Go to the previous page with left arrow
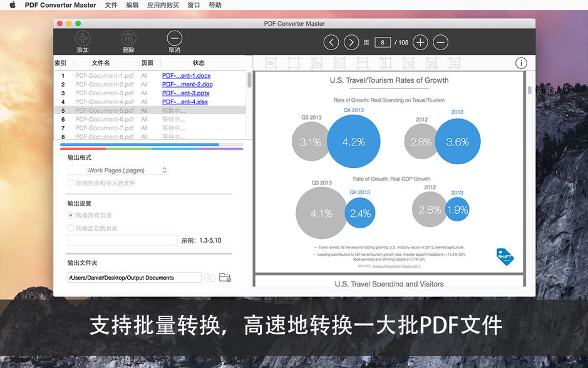Screen dimensions: 588x368 click(331, 42)
